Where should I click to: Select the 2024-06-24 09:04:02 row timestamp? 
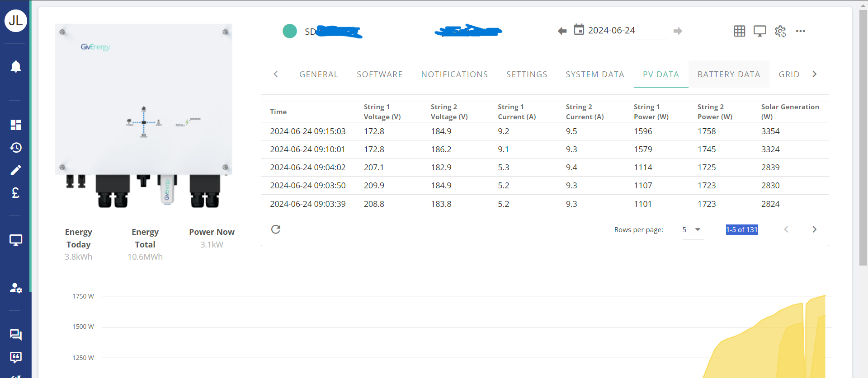[308, 168]
